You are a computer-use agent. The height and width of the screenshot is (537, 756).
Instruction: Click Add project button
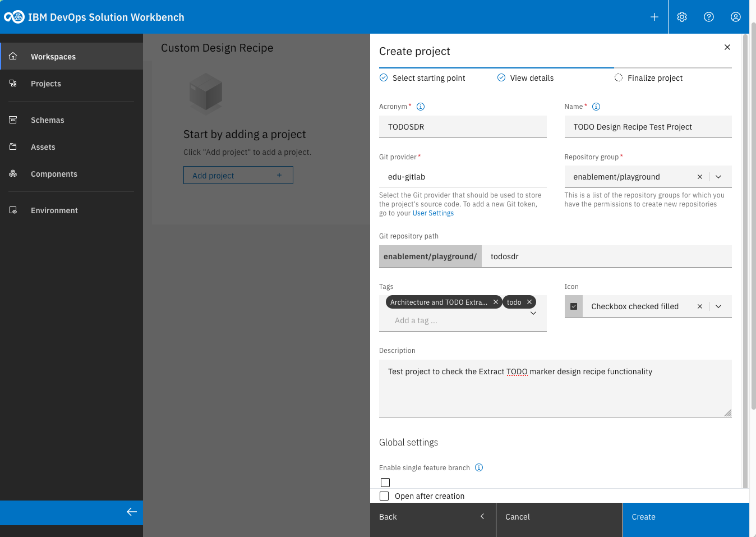point(238,175)
